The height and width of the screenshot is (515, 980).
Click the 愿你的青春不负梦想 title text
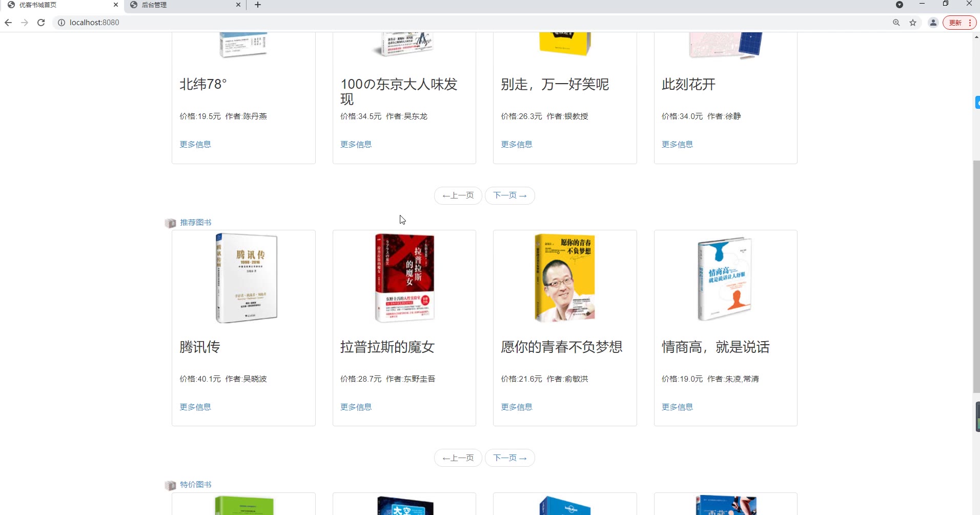tap(562, 347)
